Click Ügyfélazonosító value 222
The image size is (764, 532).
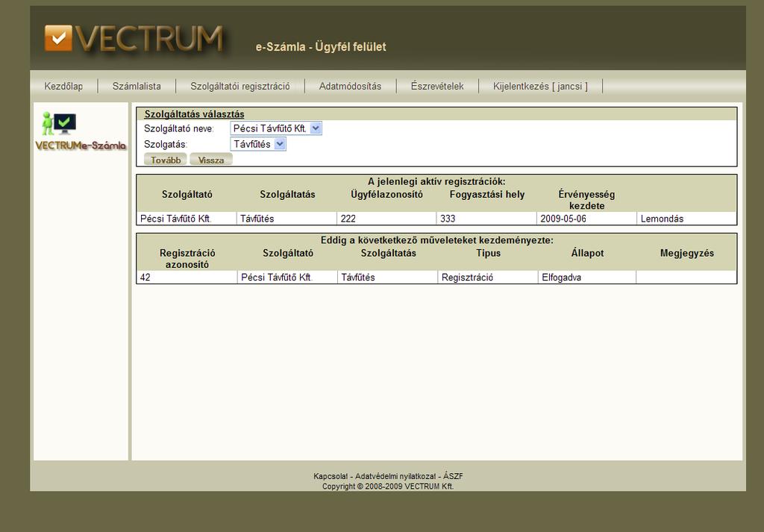click(386, 219)
